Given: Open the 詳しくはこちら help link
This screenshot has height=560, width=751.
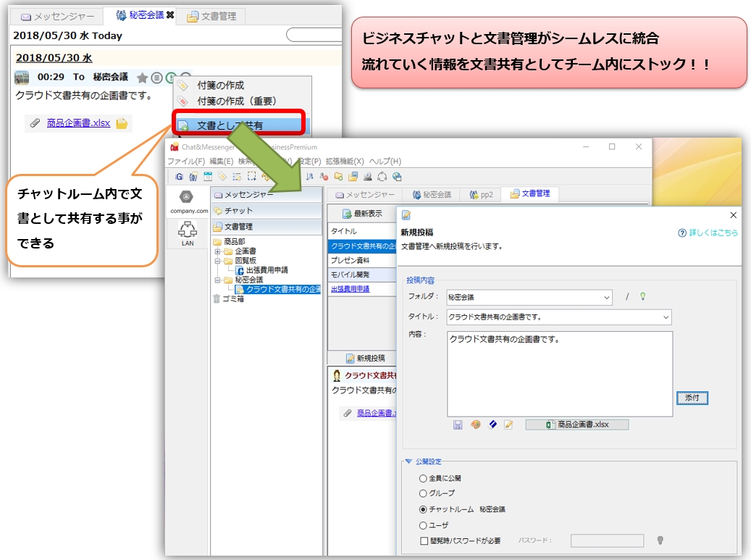Looking at the screenshot, I should [x=708, y=233].
